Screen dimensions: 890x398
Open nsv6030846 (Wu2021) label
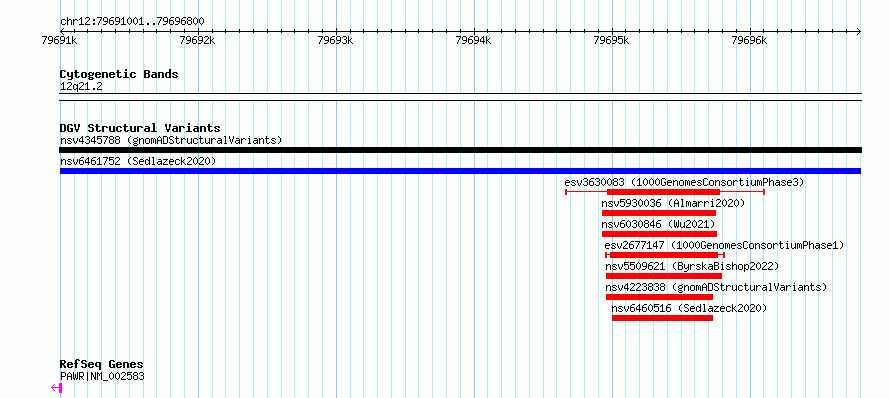click(x=658, y=224)
